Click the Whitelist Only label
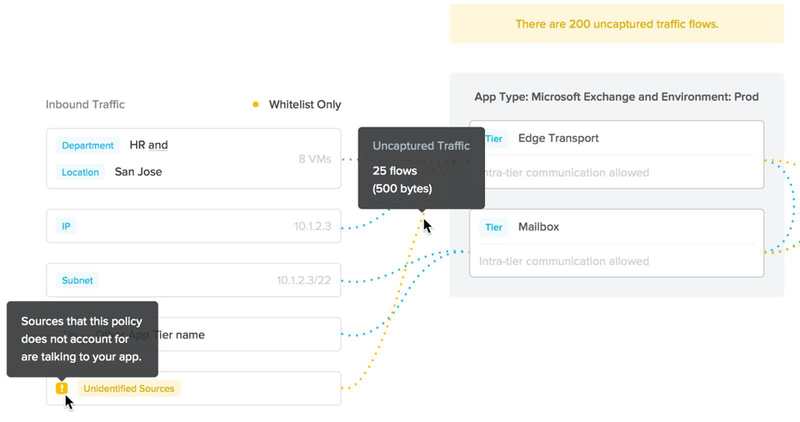The image size is (800, 422). click(305, 105)
